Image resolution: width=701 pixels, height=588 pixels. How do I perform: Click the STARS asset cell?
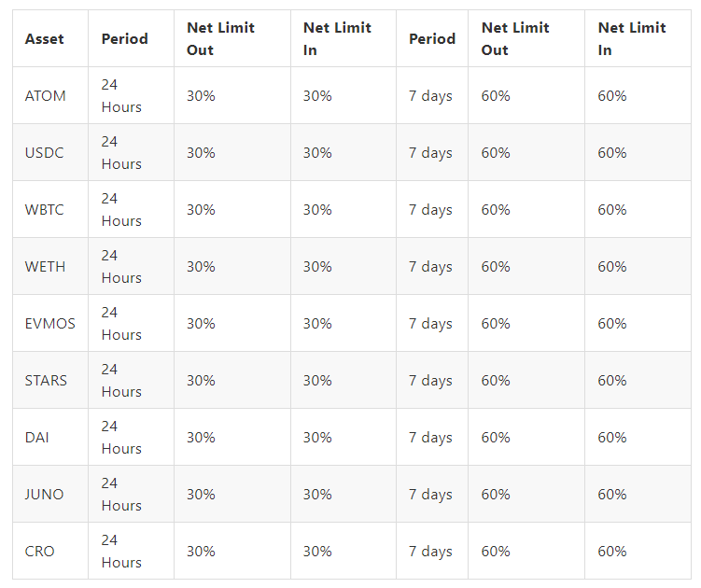[47, 381]
